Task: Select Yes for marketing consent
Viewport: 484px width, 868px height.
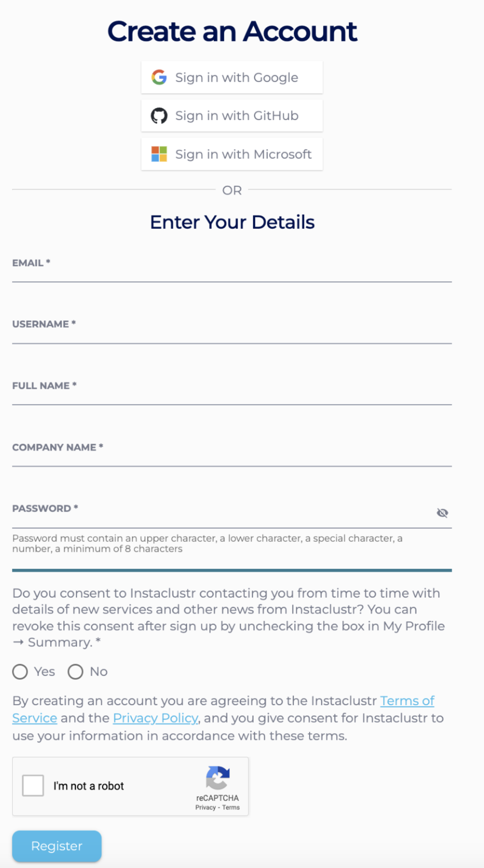Action: [20, 671]
